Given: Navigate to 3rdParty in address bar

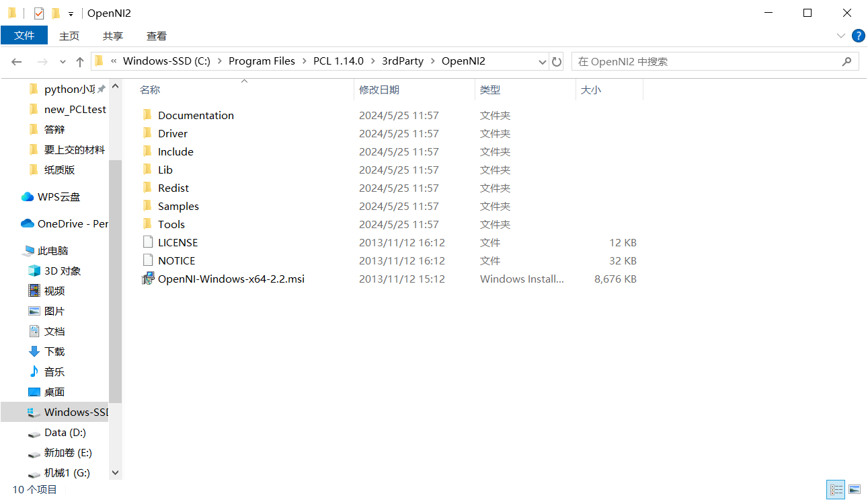Looking at the screenshot, I should pos(403,61).
